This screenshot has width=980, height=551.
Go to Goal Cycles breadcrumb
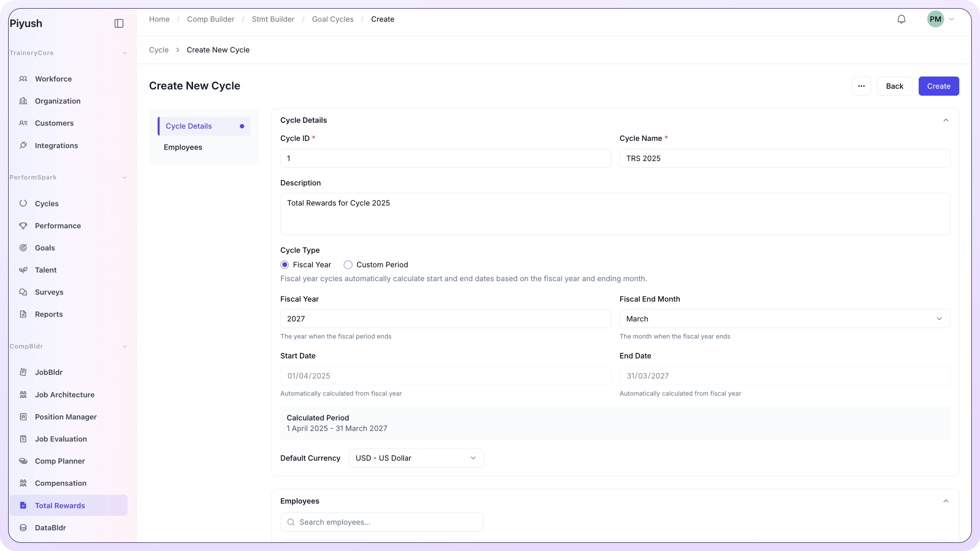pos(333,19)
